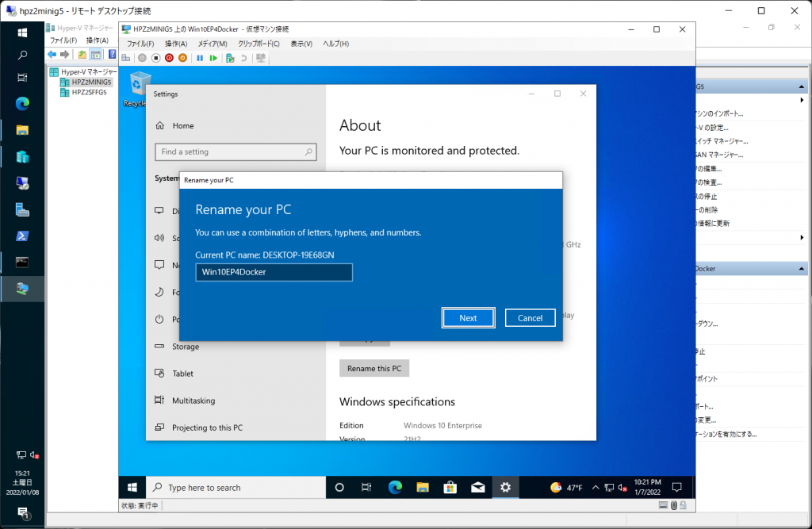The width and height of the screenshot is (812, 529).
Task: Click Type here to search box in guest taskbar
Action: point(236,488)
